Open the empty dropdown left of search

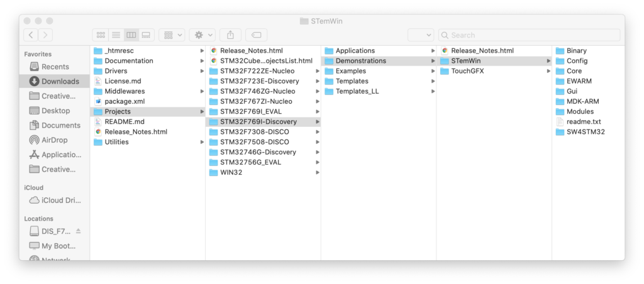(420, 35)
